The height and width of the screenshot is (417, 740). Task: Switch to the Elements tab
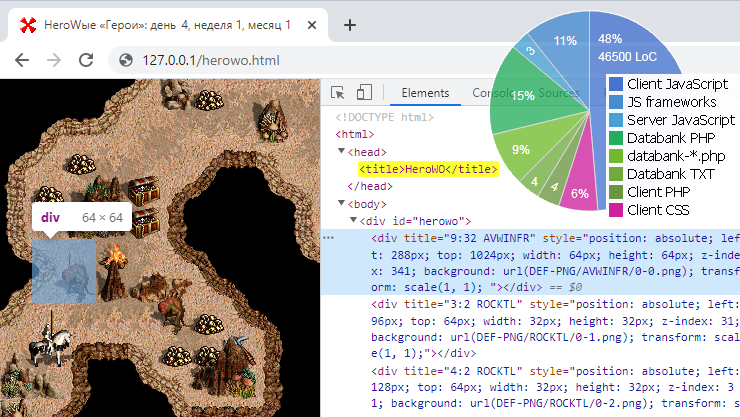coord(425,93)
